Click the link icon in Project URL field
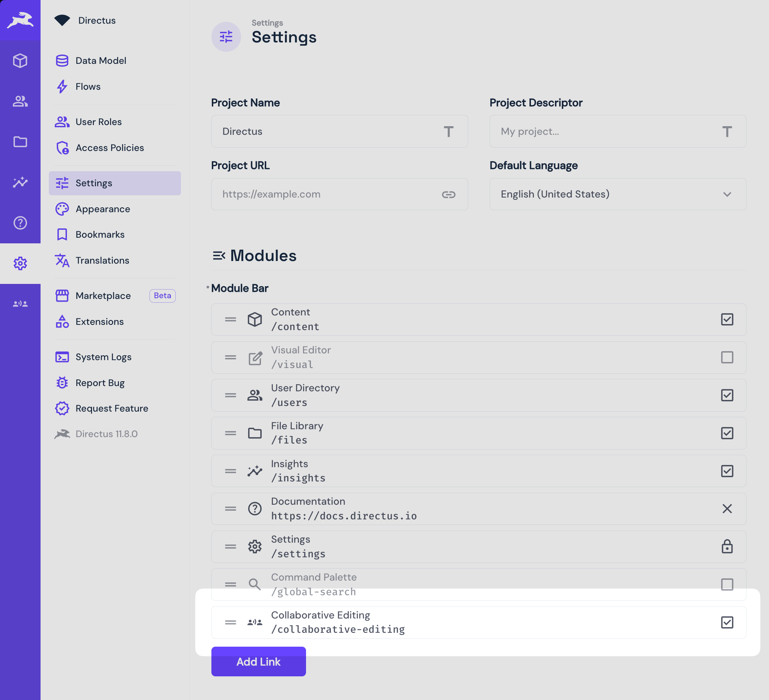 449,194
